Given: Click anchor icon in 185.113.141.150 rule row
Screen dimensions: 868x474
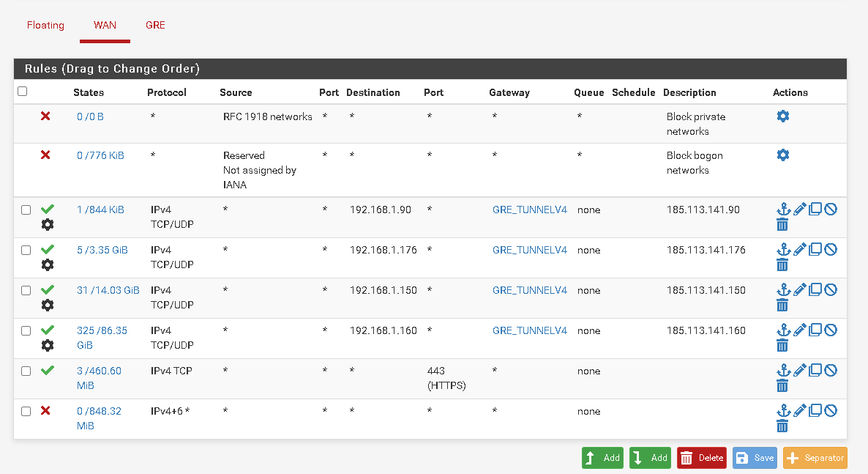Looking at the screenshot, I should [x=783, y=290].
